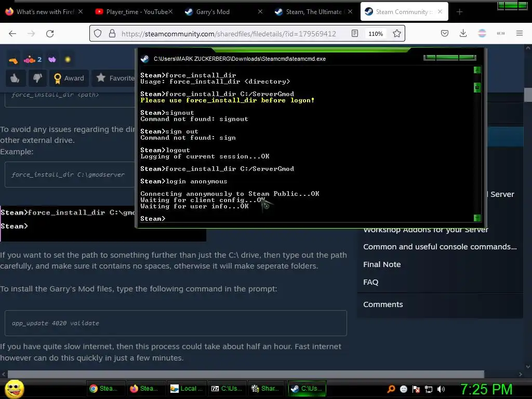Bookmark this page with the star icon
Image resolution: width=532 pixels, height=399 pixels.
(x=396, y=34)
